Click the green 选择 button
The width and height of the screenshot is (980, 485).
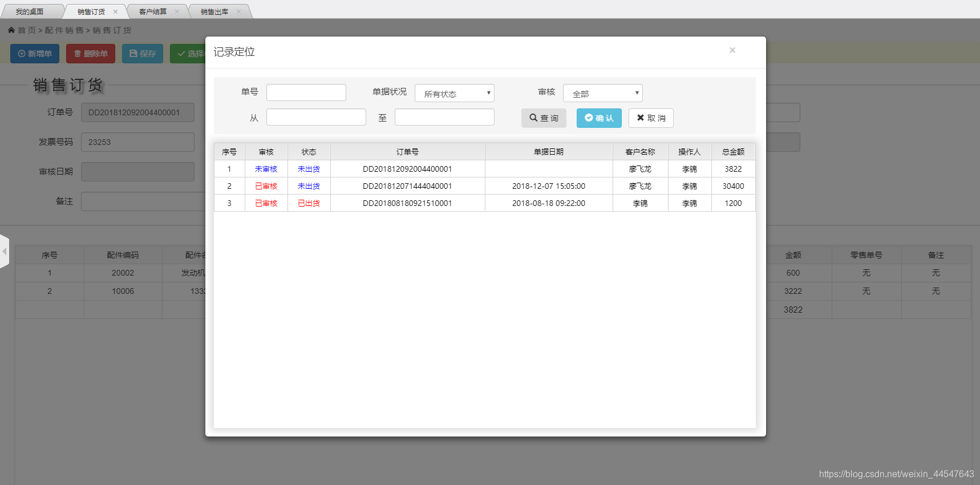click(x=188, y=54)
